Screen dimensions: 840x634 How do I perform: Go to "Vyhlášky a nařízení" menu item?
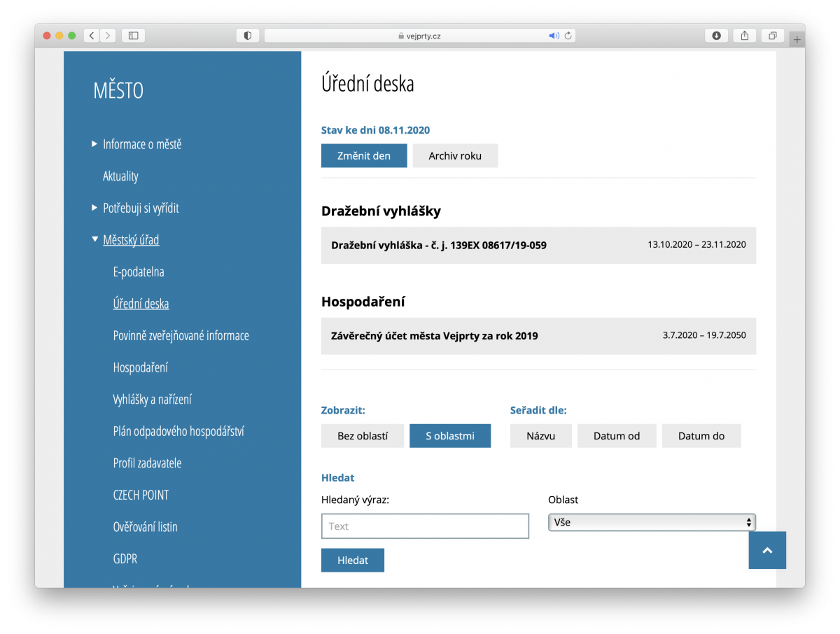coord(152,400)
